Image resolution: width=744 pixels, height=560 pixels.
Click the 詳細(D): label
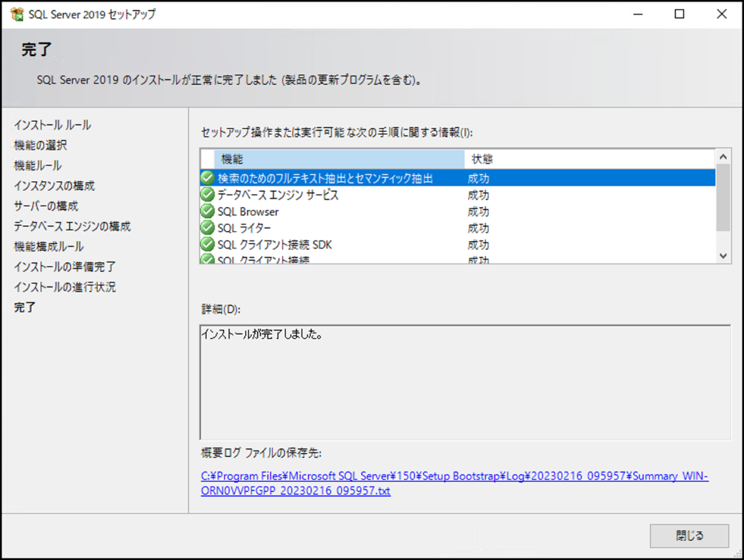click(221, 309)
